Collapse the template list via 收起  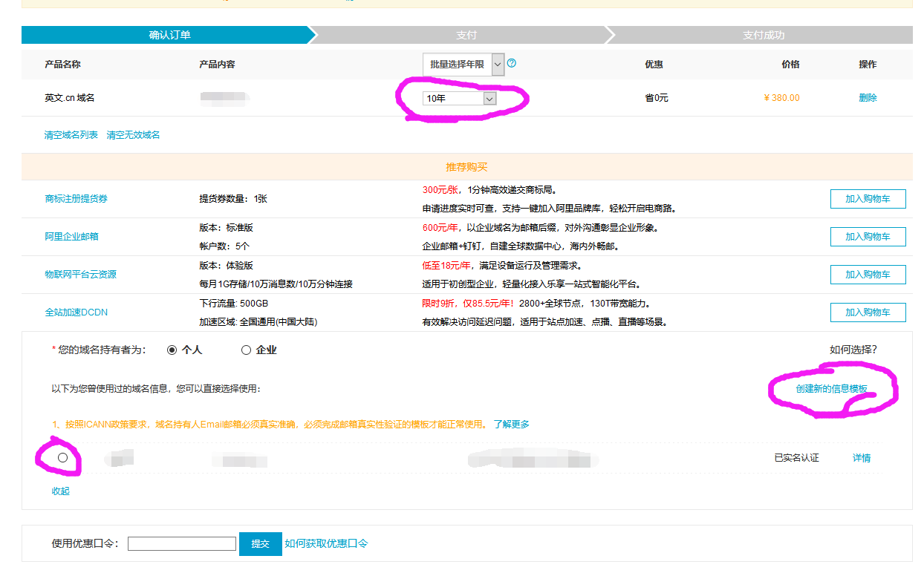(x=59, y=491)
